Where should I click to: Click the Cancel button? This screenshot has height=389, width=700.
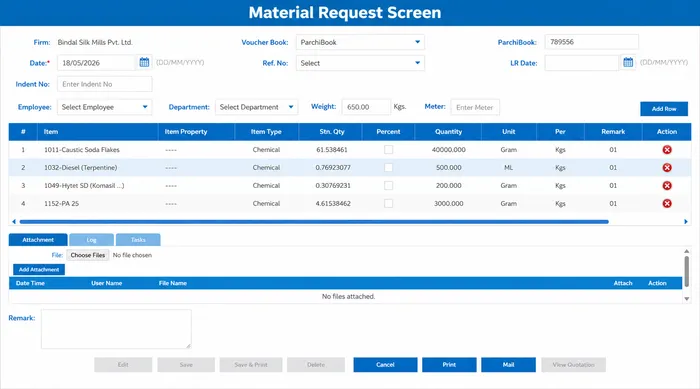coord(385,364)
